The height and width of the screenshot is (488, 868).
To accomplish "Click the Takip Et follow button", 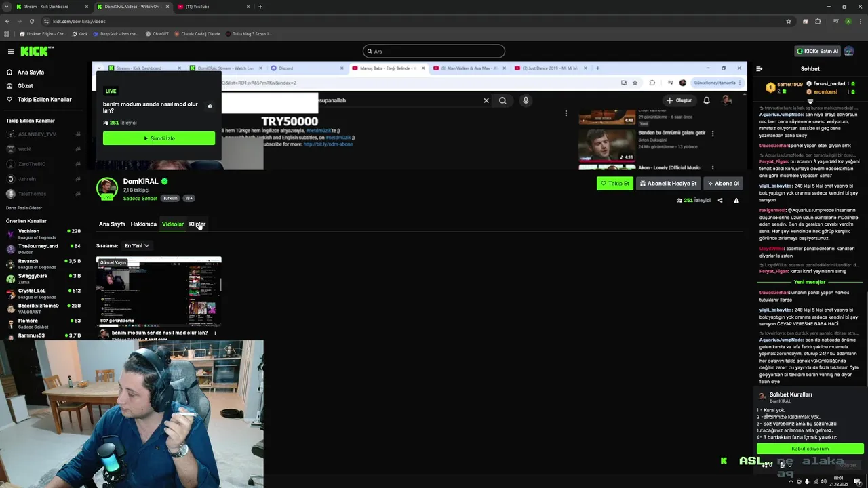I will (x=615, y=184).
